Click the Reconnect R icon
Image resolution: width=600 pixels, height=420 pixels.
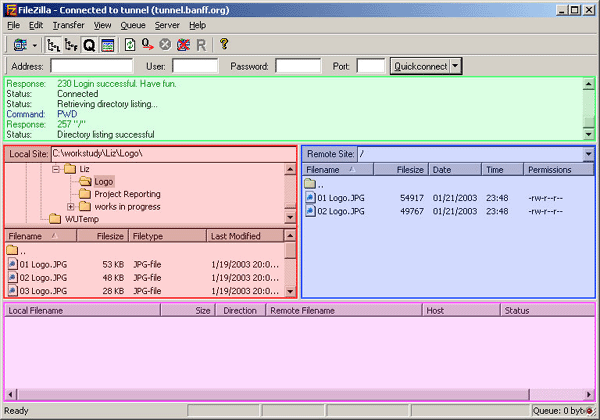[201, 45]
